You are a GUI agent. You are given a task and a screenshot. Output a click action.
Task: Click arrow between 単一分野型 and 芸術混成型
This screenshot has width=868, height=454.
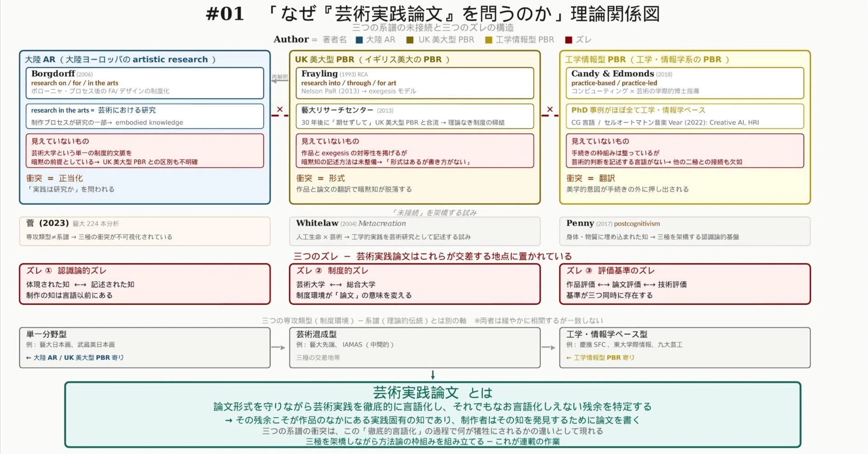pos(278,347)
